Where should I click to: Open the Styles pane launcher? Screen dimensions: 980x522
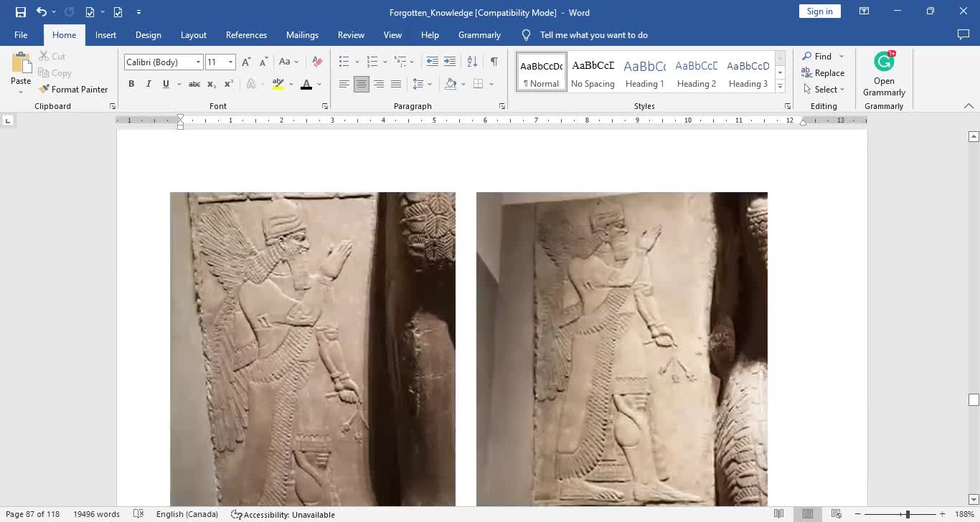click(x=788, y=106)
